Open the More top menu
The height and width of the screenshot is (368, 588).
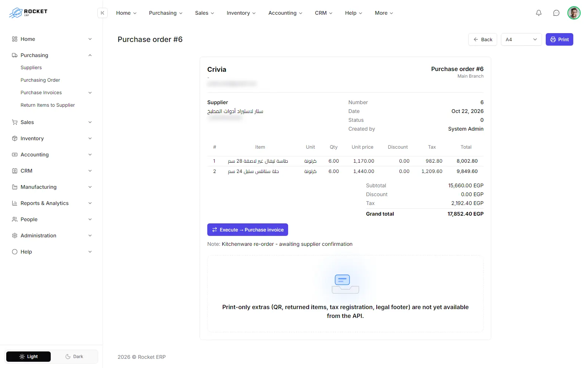384,13
